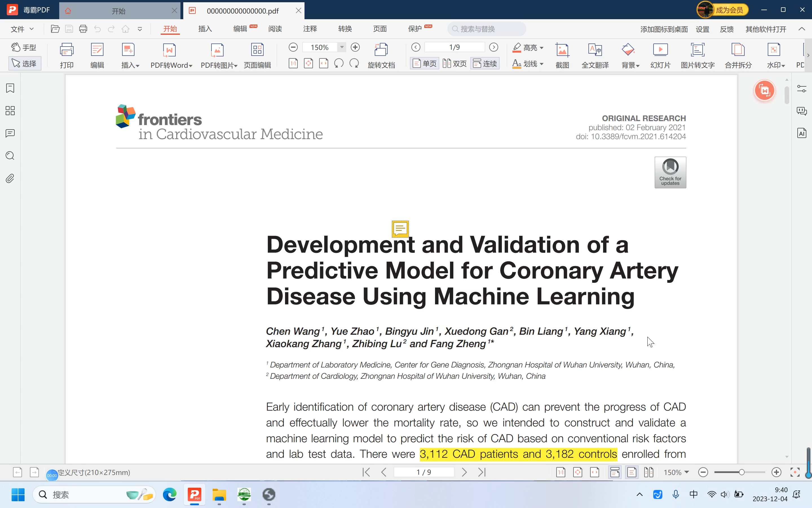Click the actual size 1:1 icon in toolbar
The image size is (812, 508).
coord(293,63)
